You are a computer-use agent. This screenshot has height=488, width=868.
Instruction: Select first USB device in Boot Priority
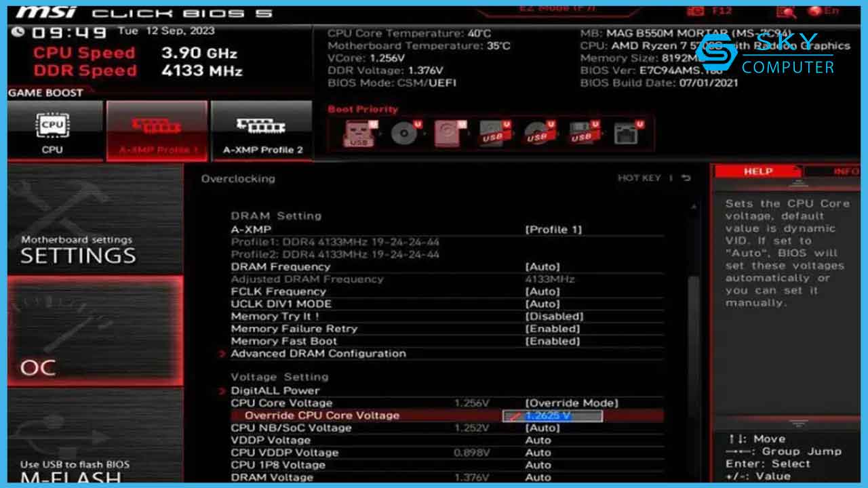(x=359, y=133)
